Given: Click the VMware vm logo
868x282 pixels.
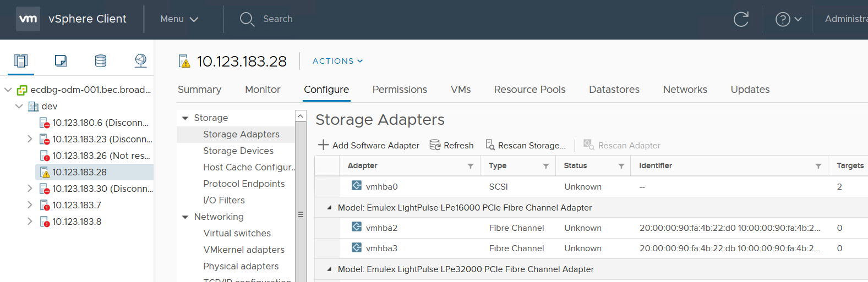Looking at the screenshot, I should tap(28, 19).
